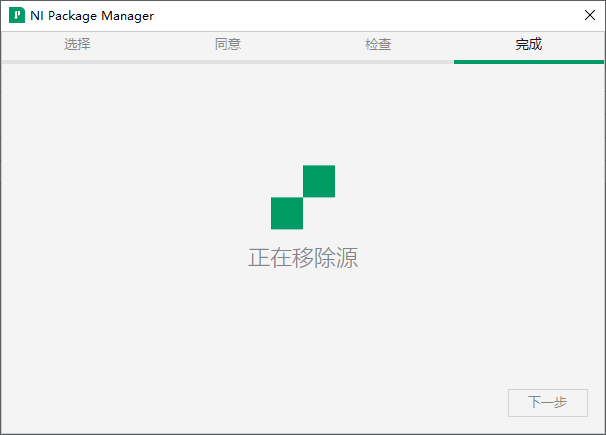
Task: Click the blank space above the loading animation
Action: [303, 115]
